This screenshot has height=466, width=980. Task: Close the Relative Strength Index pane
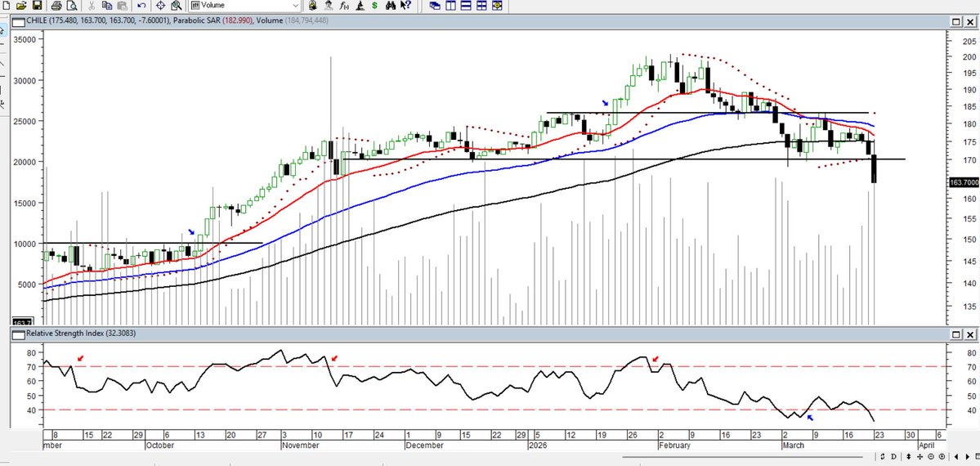[x=971, y=334]
